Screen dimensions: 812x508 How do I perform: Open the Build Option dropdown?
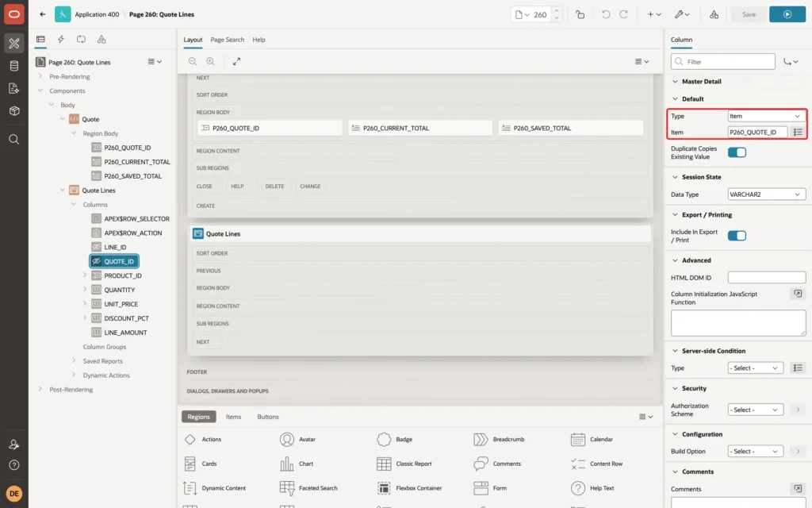click(755, 451)
